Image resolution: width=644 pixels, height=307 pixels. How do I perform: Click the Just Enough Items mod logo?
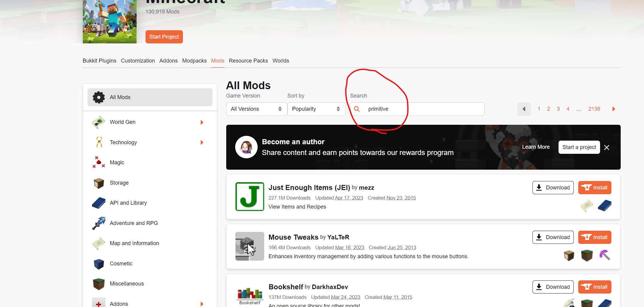coord(250,197)
